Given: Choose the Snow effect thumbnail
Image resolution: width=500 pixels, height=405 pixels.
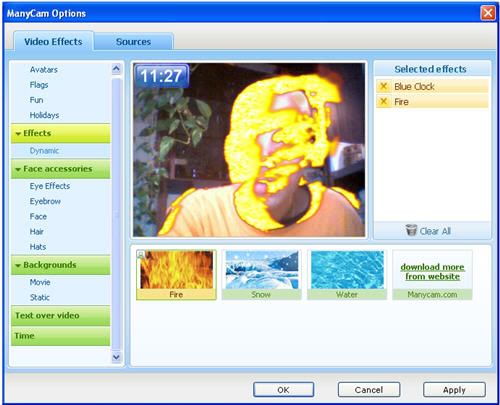Looking at the screenshot, I should [262, 275].
